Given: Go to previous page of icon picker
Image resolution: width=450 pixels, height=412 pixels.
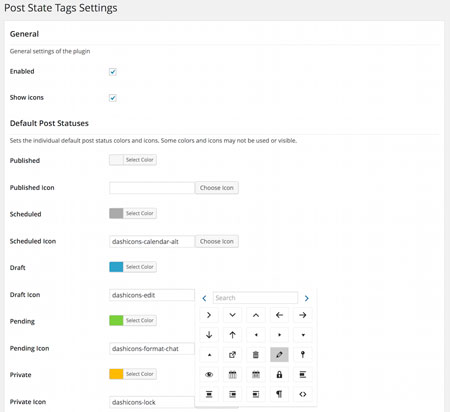Looking at the screenshot, I should point(204,298).
